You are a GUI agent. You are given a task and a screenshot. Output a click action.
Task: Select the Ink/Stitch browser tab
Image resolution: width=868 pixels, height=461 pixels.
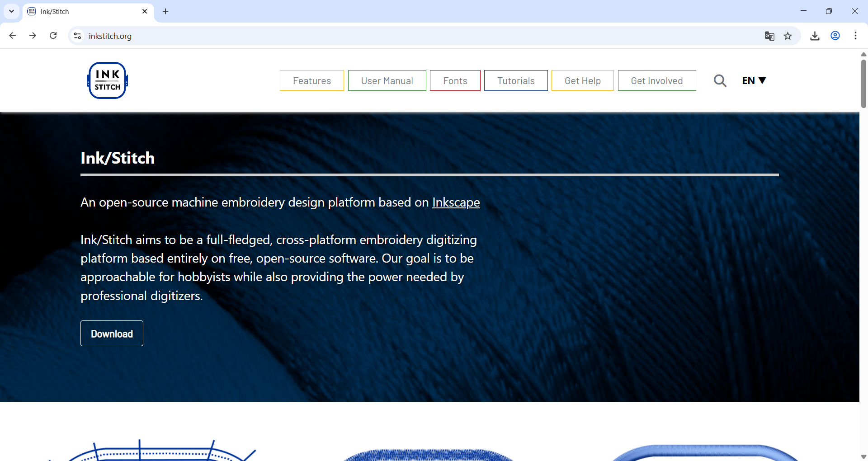[88, 11]
